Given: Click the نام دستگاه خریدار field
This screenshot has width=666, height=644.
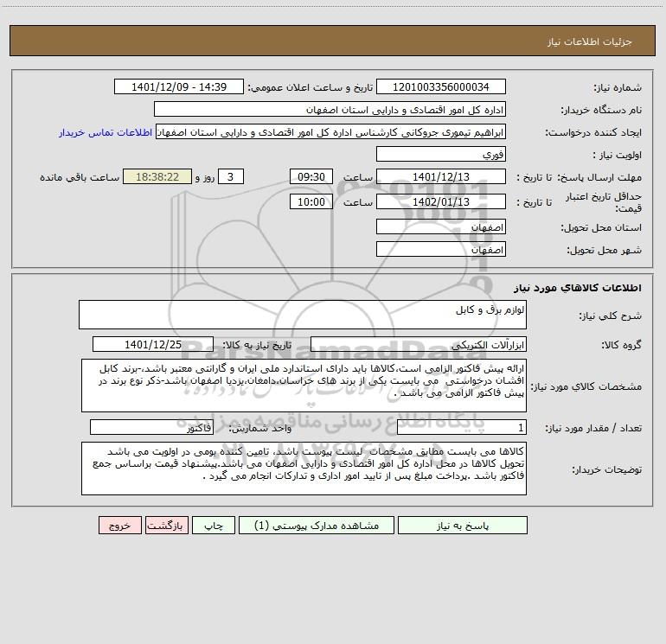Looking at the screenshot, I should click(330, 109).
